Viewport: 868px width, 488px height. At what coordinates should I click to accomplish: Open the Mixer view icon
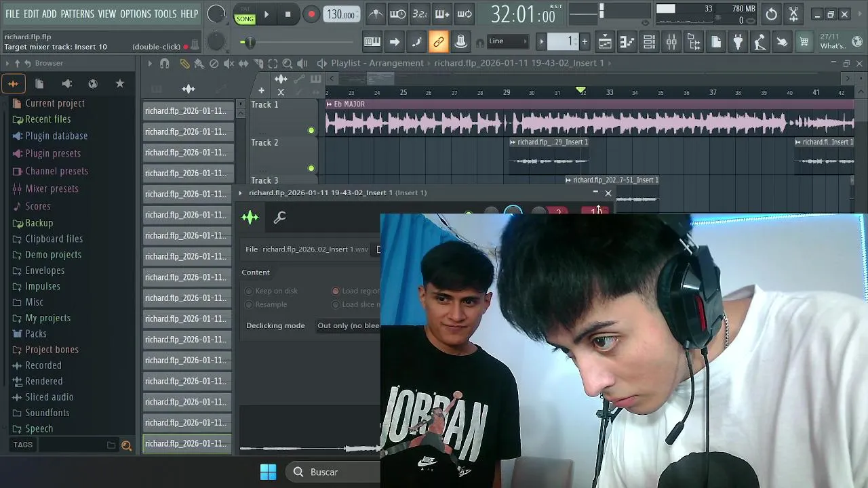(x=671, y=42)
